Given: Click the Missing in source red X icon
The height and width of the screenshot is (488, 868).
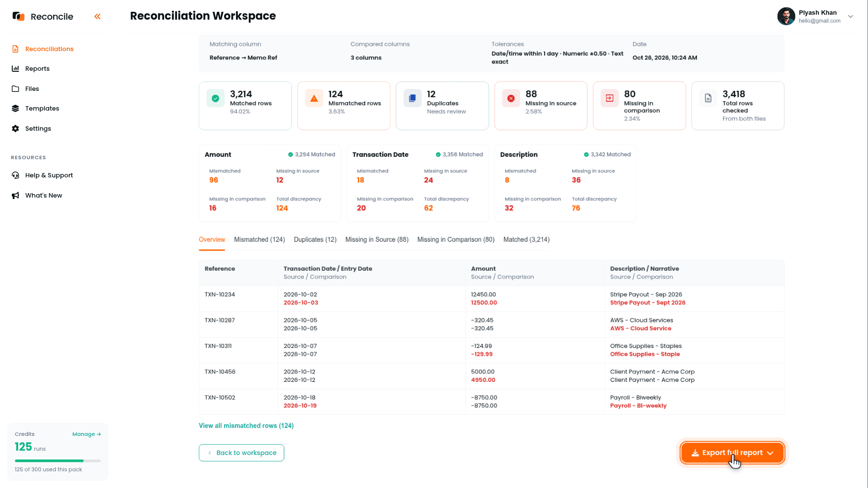Looking at the screenshot, I should pyautogui.click(x=511, y=98).
